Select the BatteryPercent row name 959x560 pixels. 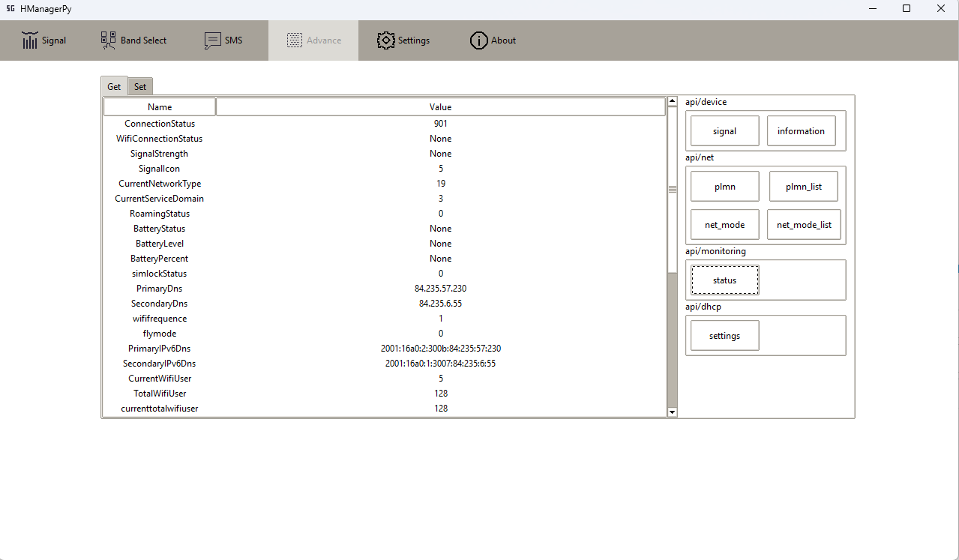[x=160, y=259]
